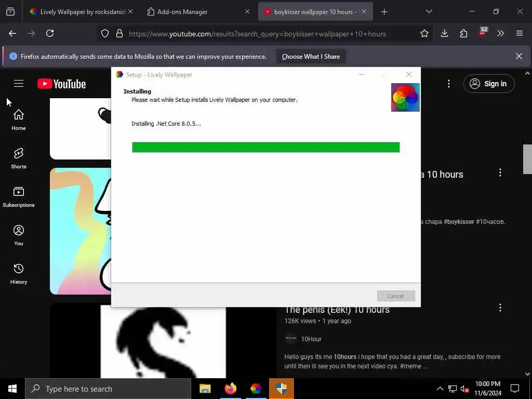Screen dimensions: 532x399
Task: Open a new tab
Action: (384, 12)
